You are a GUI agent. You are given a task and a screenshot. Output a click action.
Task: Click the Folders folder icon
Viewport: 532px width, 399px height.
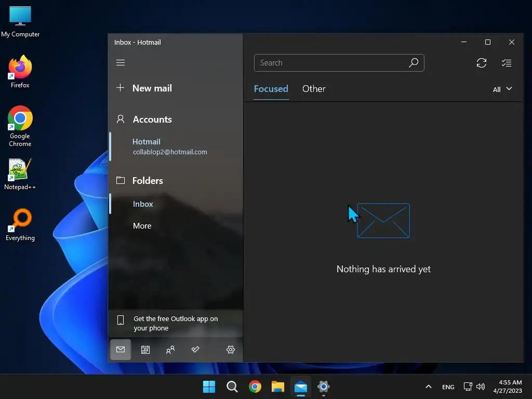coord(121,180)
